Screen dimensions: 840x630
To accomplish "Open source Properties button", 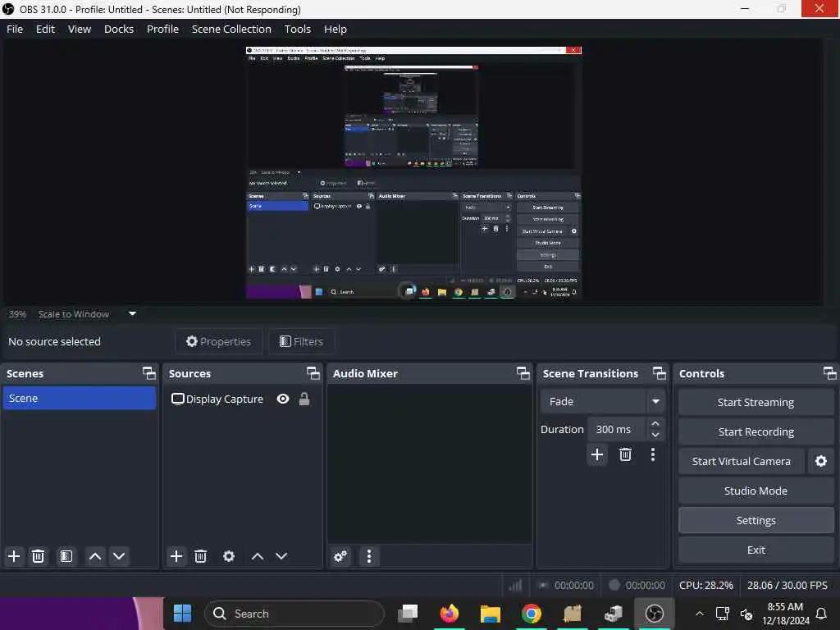I will pyautogui.click(x=218, y=341).
